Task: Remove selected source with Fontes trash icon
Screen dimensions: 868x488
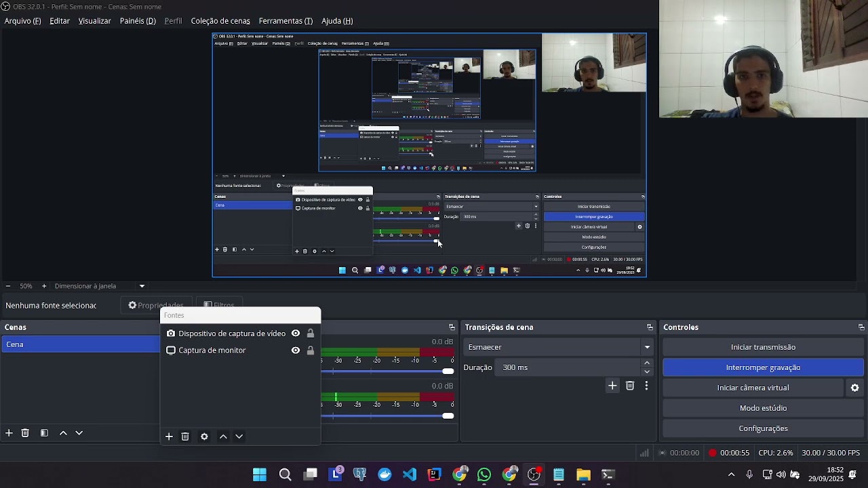Action: point(185,436)
